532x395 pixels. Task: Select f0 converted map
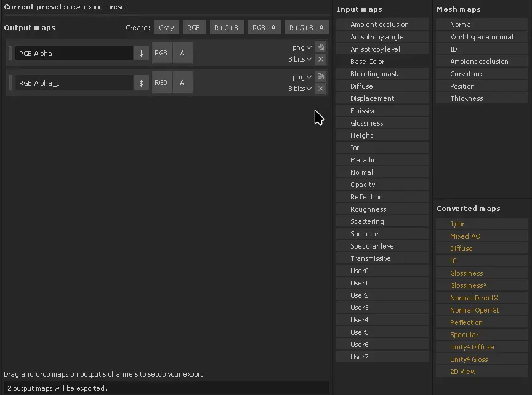pyautogui.click(x=482, y=261)
